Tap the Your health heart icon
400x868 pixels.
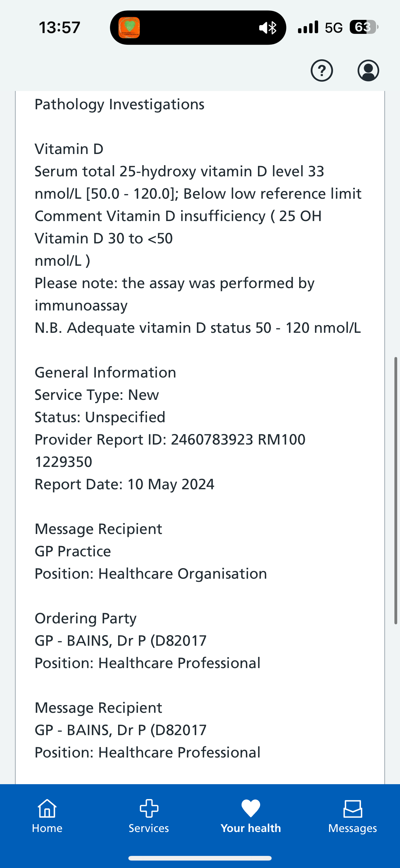point(251,808)
